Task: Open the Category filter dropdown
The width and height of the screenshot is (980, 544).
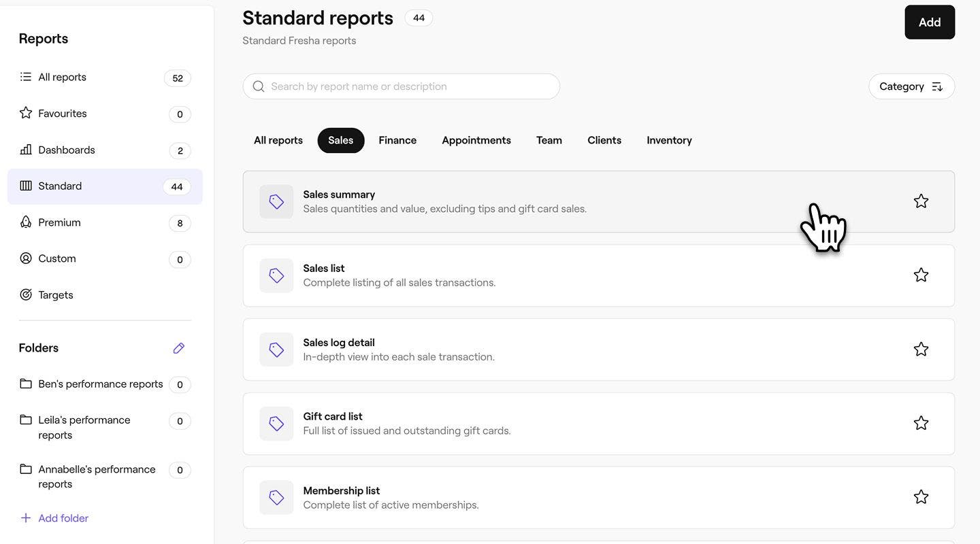Action: pos(911,86)
